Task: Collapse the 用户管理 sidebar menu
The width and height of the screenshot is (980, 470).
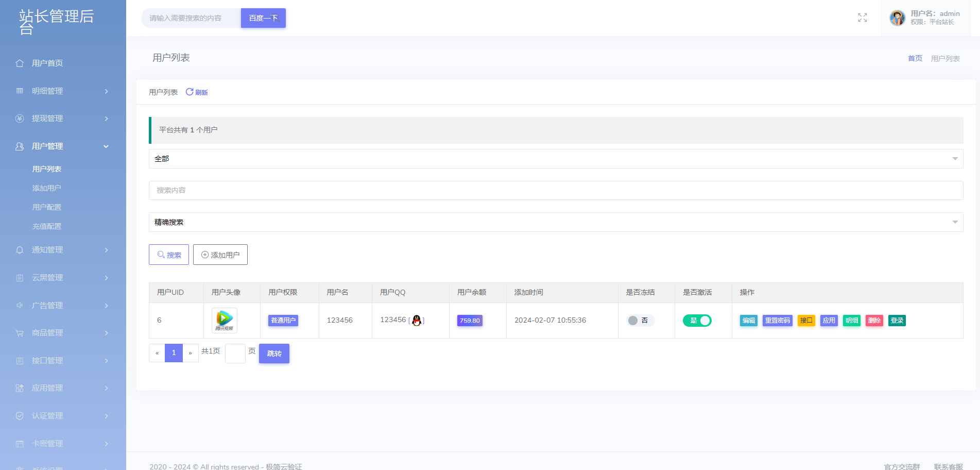Action: click(x=63, y=146)
